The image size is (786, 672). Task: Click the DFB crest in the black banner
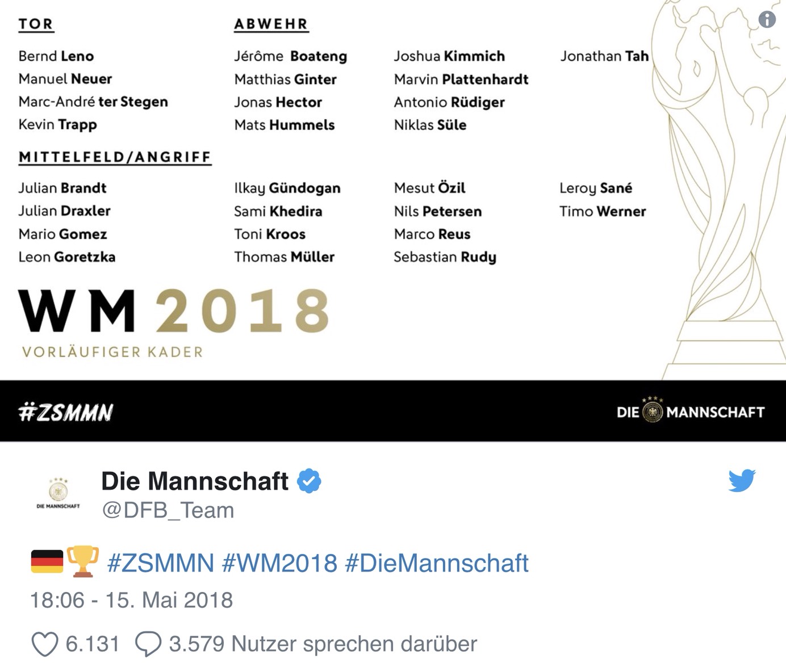[653, 411]
